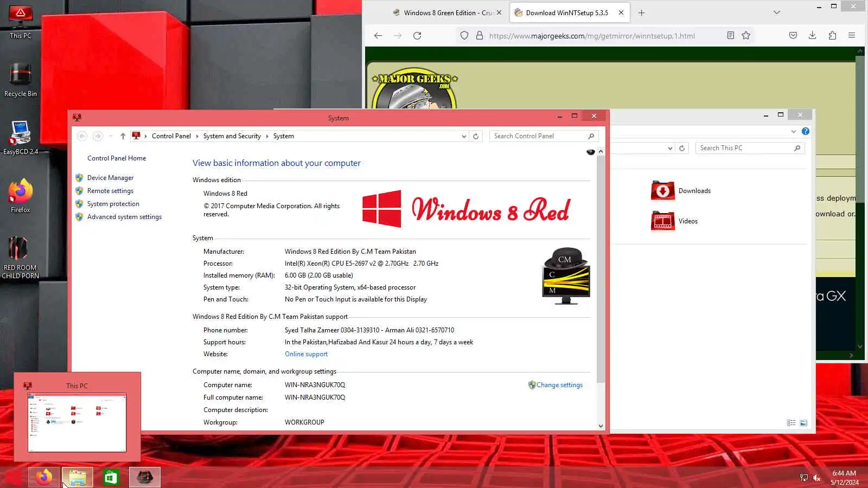Click the network tray icon
Screen dimensions: 868x488
click(x=804, y=477)
